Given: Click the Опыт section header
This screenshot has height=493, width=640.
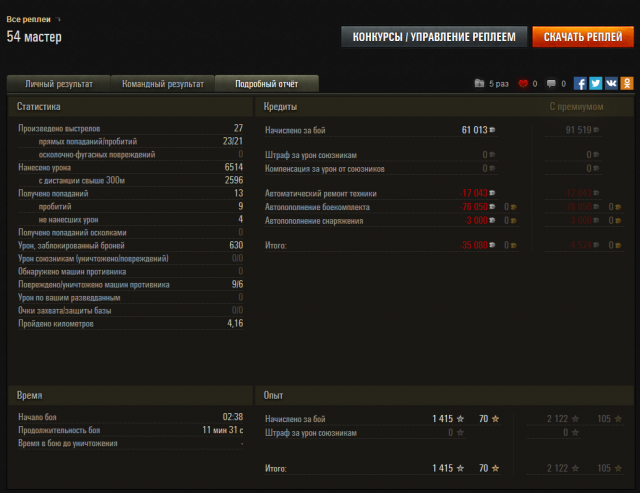Looking at the screenshot, I should click(274, 395).
